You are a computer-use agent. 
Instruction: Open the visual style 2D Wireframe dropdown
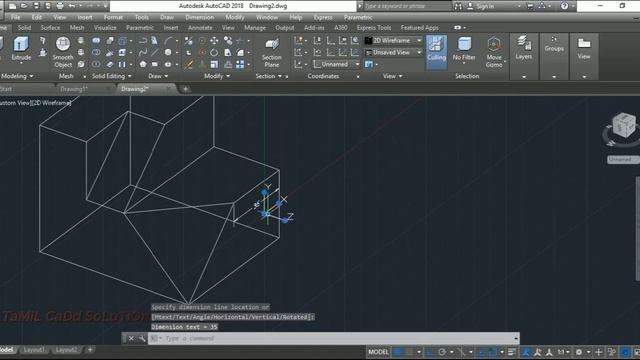pyautogui.click(x=393, y=40)
